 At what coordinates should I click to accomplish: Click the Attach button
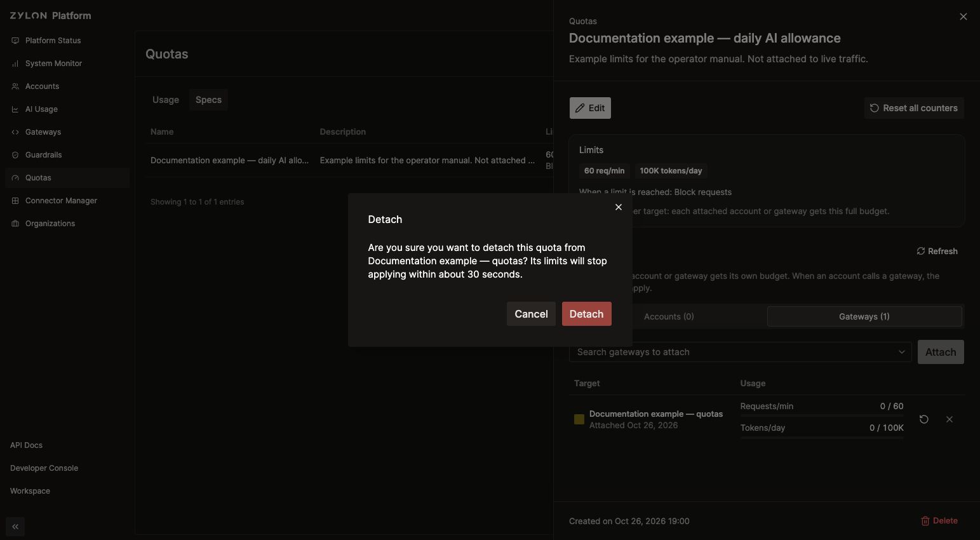941,352
